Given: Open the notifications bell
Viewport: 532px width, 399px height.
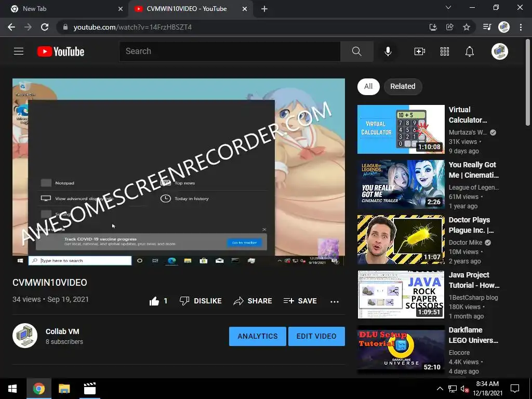Looking at the screenshot, I should click(470, 51).
